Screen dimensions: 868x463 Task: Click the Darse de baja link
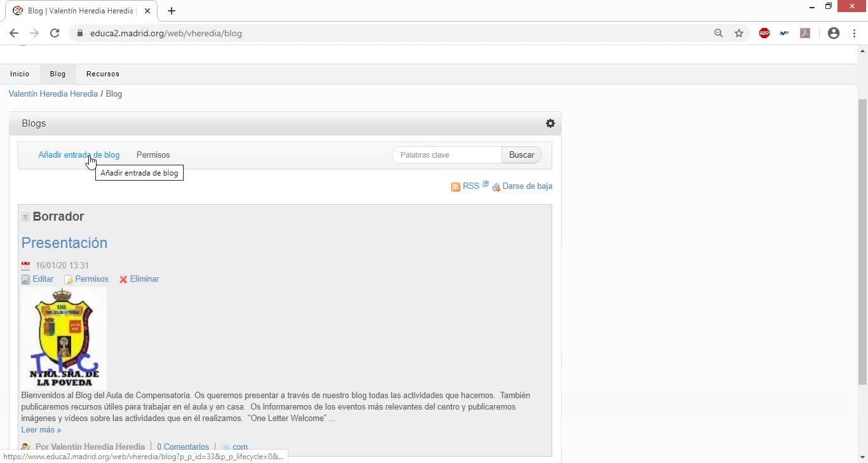pos(527,186)
